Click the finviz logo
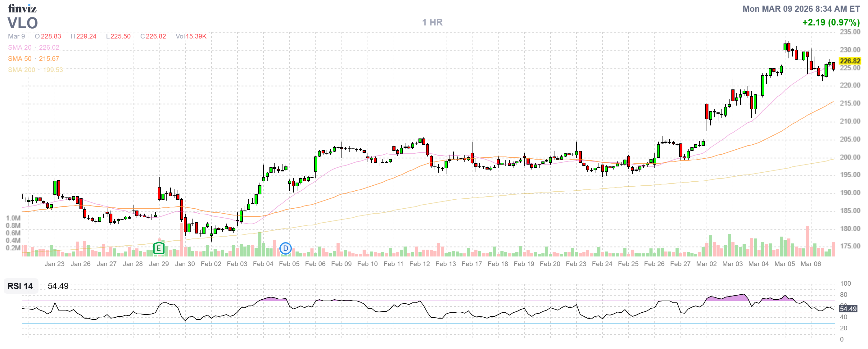This screenshot has height=349, width=868. (x=22, y=8)
